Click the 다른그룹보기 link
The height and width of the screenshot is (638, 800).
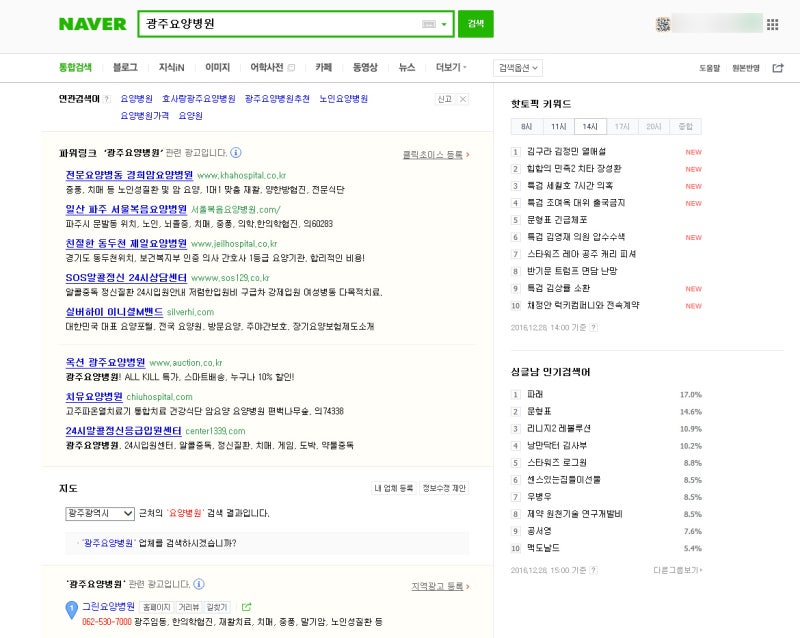tap(678, 570)
